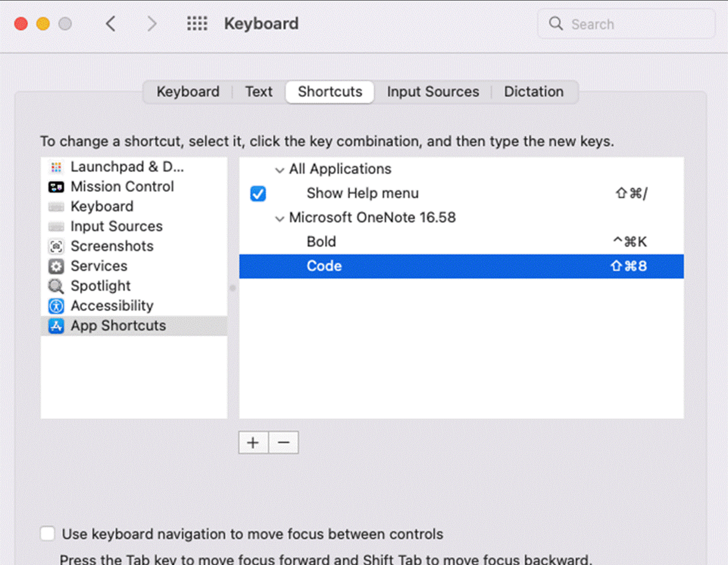Viewport: 728px width, 565px height.
Task: Click the App Shortcuts icon in sidebar
Action: pos(56,326)
